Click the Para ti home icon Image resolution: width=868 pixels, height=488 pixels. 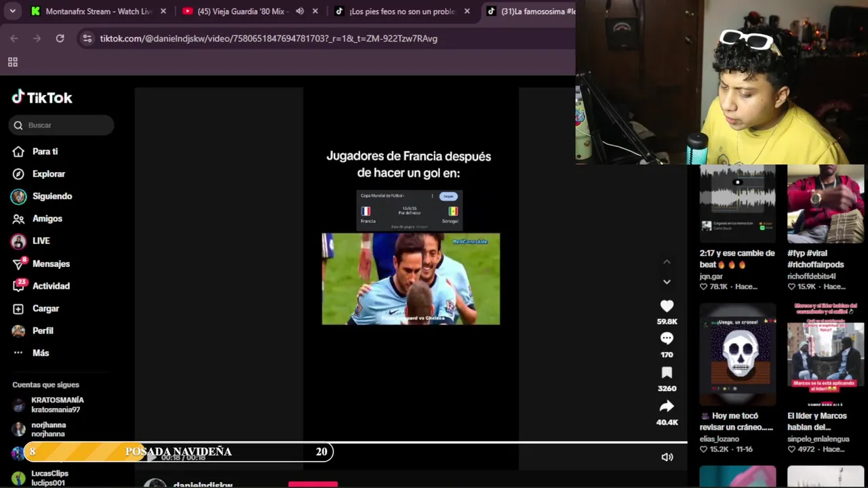[x=18, y=151]
